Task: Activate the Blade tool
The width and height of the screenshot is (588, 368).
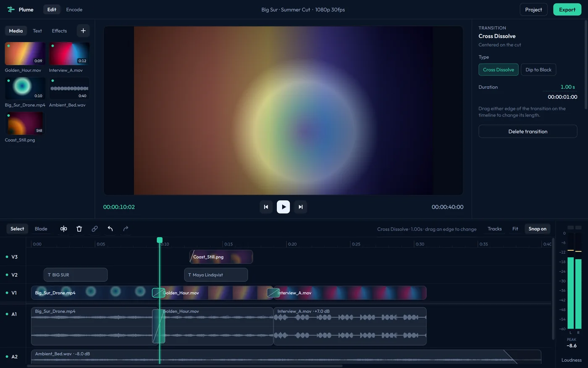Action: click(x=41, y=229)
